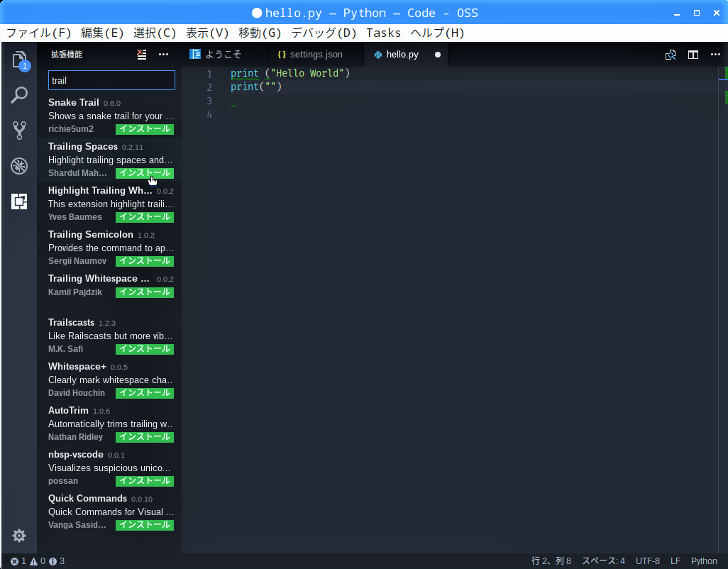Open editor more actions menu
Viewport: 728px width, 569px height.
[715, 55]
